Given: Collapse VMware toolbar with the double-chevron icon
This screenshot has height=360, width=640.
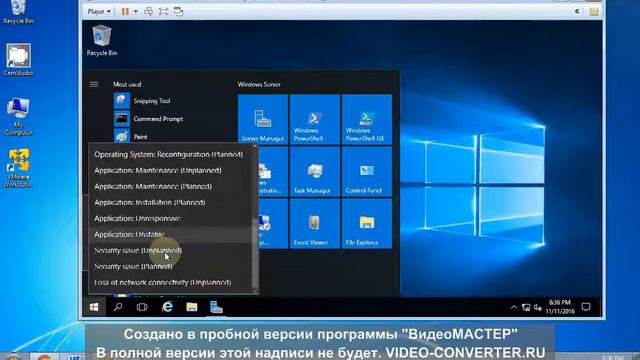Looking at the screenshot, I should pos(577,11).
